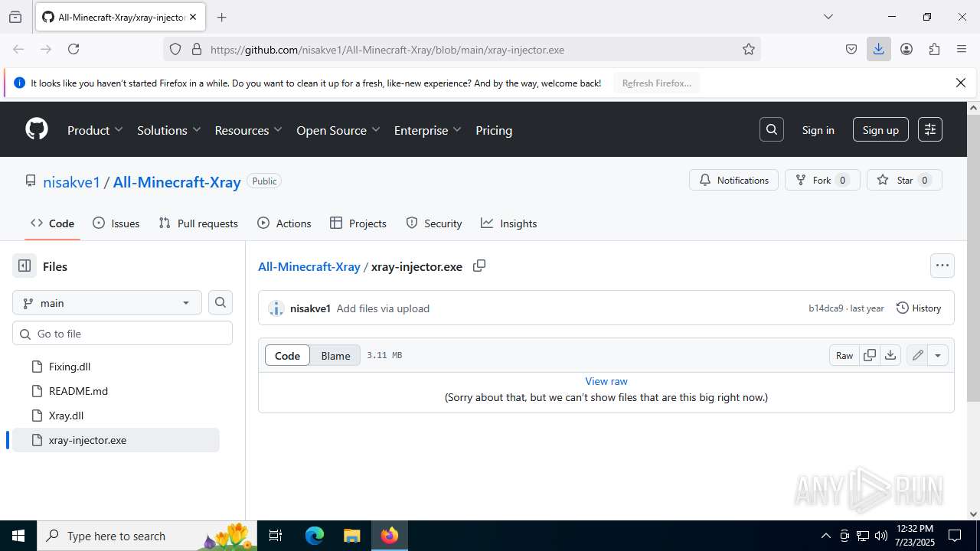
Task: Click the GitHub Octocat logo
Action: point(37,129)
